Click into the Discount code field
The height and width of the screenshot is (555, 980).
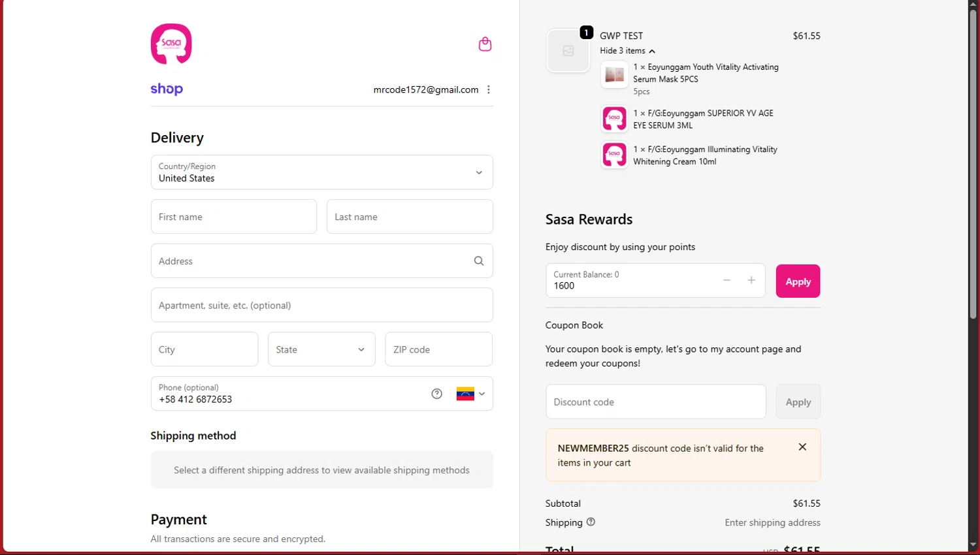(655, 402)
